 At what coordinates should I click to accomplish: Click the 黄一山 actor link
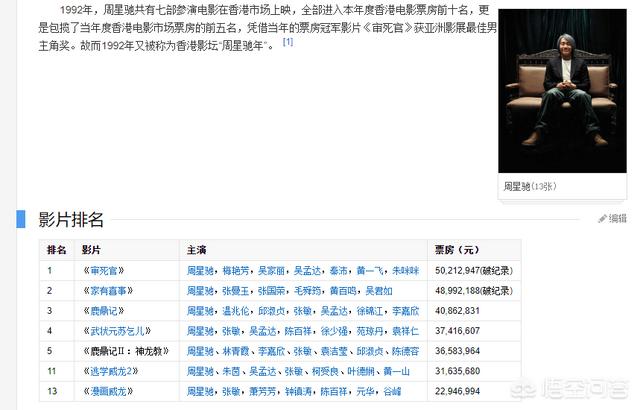tap(396, 371)
